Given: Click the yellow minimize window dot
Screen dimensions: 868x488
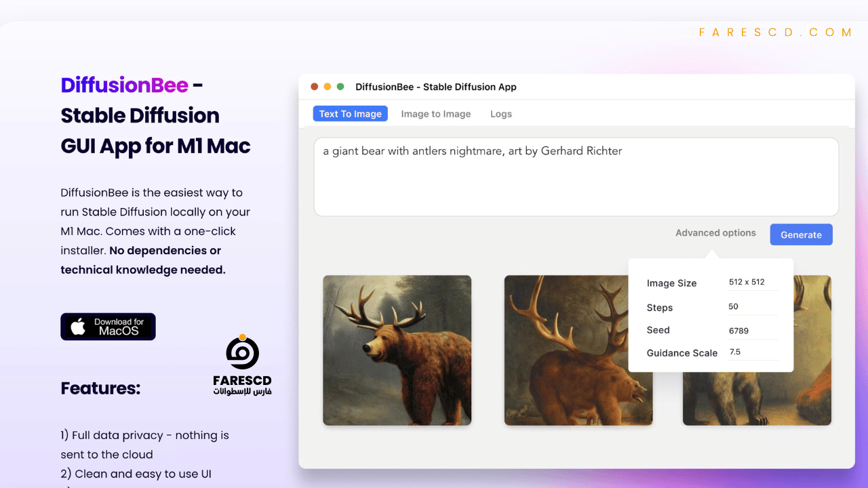Looking at the screenshot, I should (328, 87).
